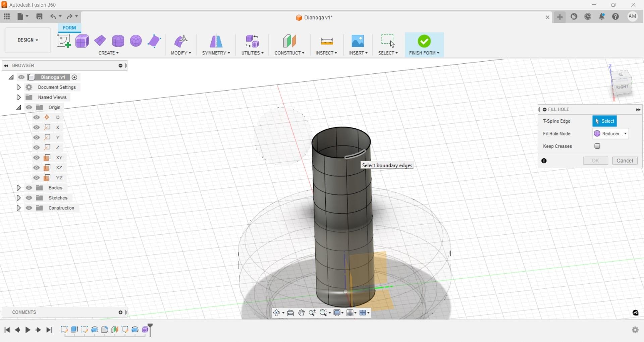Select the Cylinder primitive tool
Image resolution: width=644 pixels, height=342 pixels.
[118, 41]
